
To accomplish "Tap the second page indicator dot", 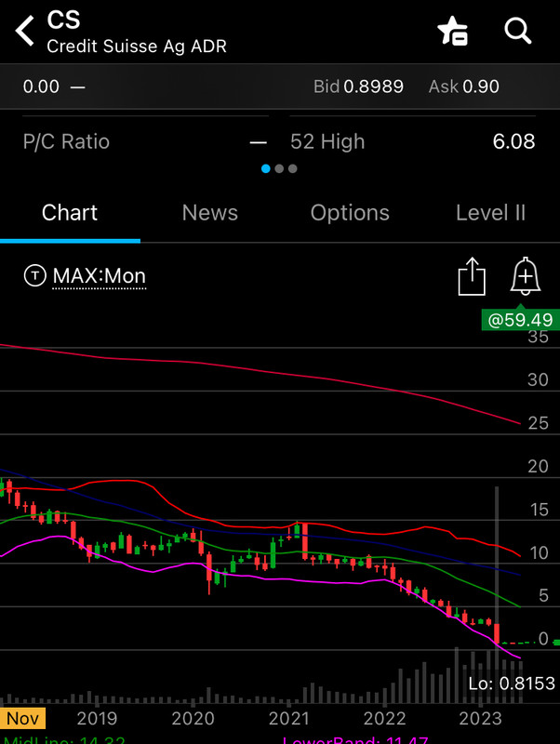I will click(x=279, y=168).
